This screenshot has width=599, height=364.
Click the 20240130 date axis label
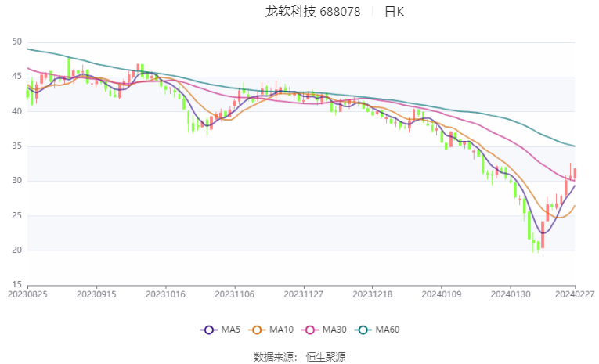coord(511,294)
